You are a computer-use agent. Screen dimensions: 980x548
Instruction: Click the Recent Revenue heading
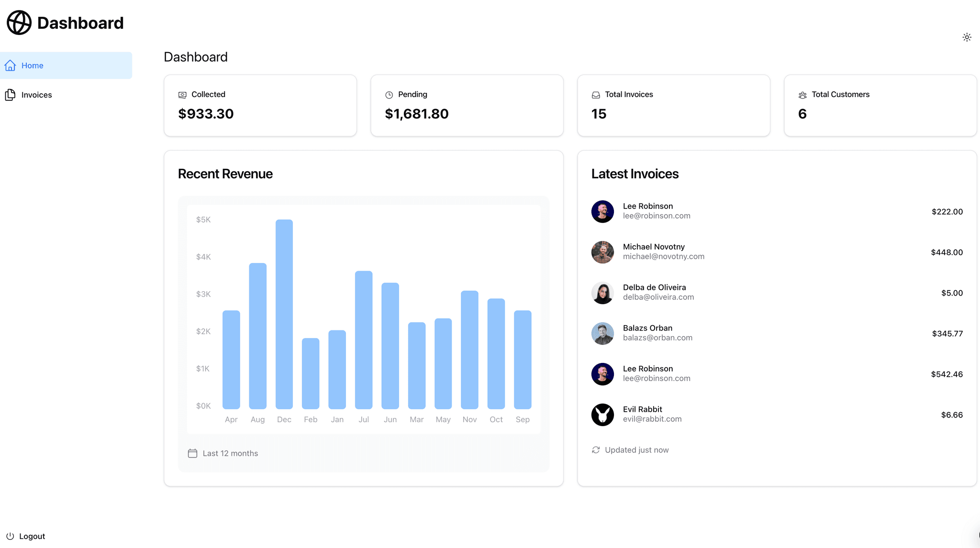(225, 174)
